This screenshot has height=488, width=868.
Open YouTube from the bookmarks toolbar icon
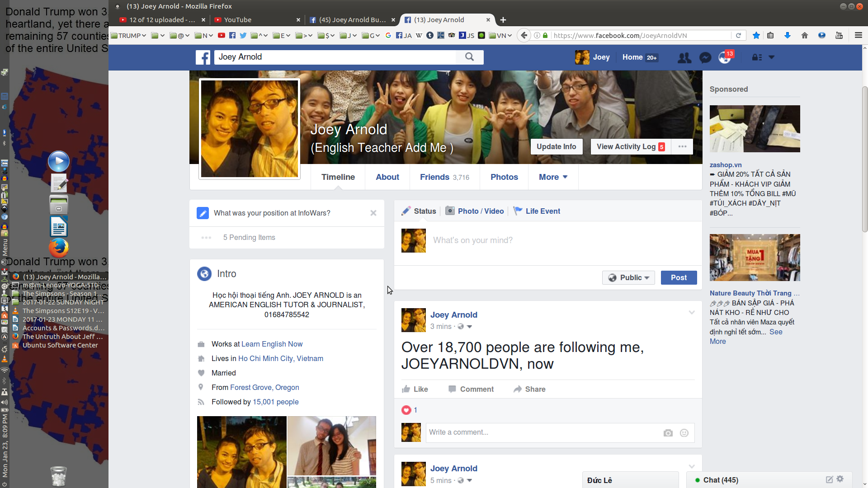[x=222, y=35]
